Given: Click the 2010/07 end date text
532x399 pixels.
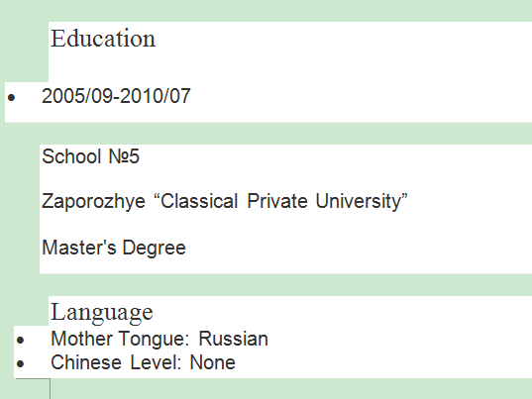Looking at the screenshot, I should coord(156,96).
